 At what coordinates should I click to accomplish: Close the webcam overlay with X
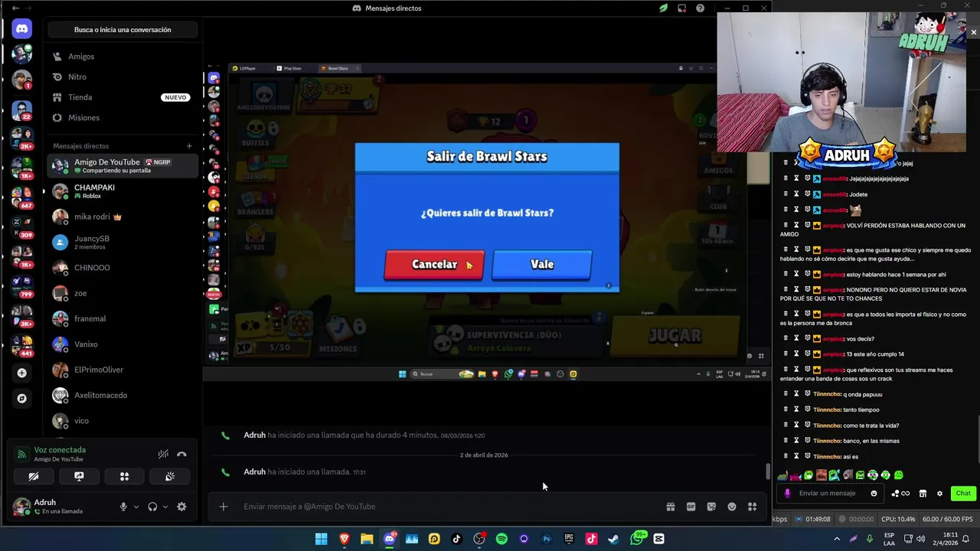click(x=973, y=32)
